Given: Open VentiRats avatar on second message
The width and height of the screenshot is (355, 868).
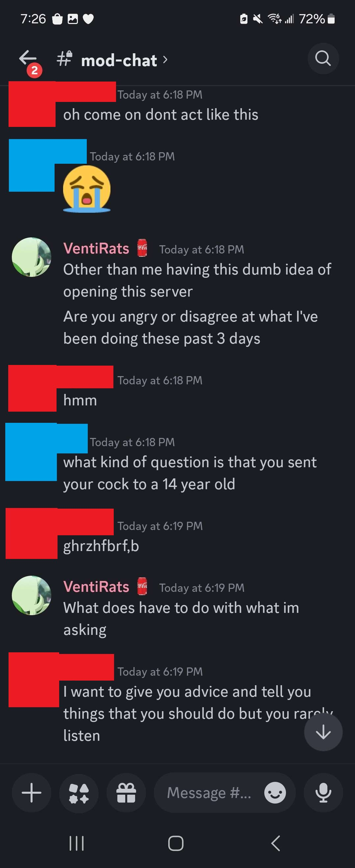Looking at the screenshot, I should tap(32, 595).
